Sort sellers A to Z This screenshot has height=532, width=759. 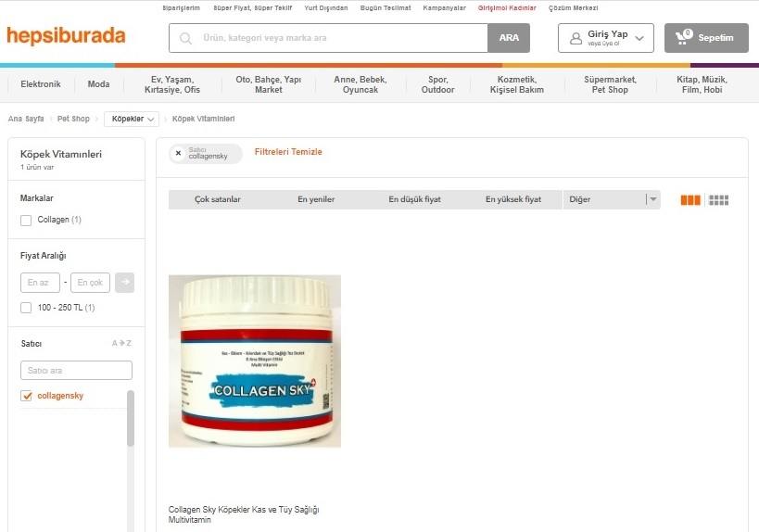pos(121,343)
